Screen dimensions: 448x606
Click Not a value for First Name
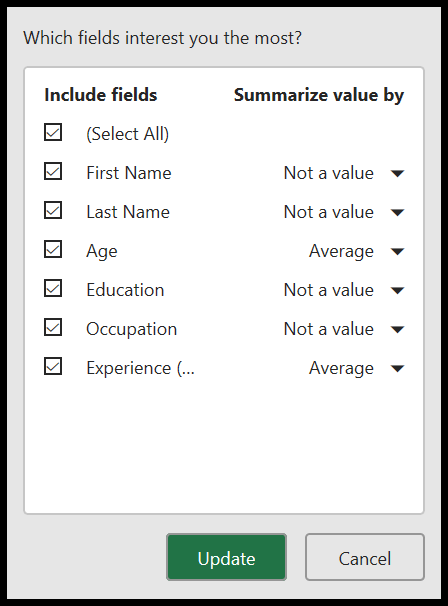click(x=329, y=173)
